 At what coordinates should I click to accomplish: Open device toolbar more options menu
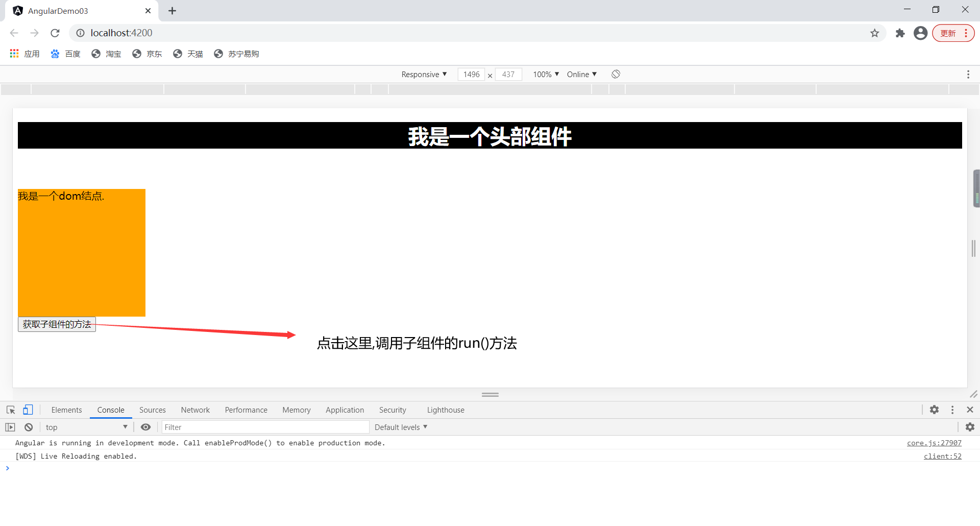(968, 75)
